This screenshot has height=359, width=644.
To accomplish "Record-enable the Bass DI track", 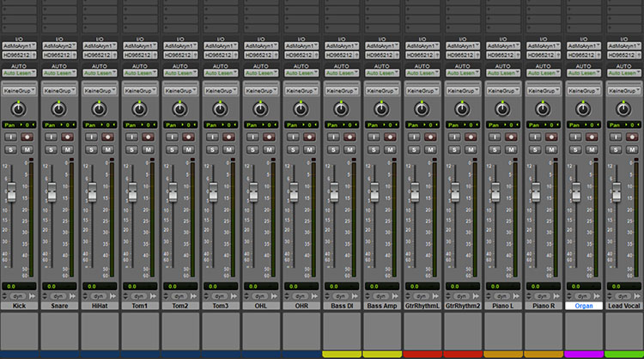I will coord(349,137).
